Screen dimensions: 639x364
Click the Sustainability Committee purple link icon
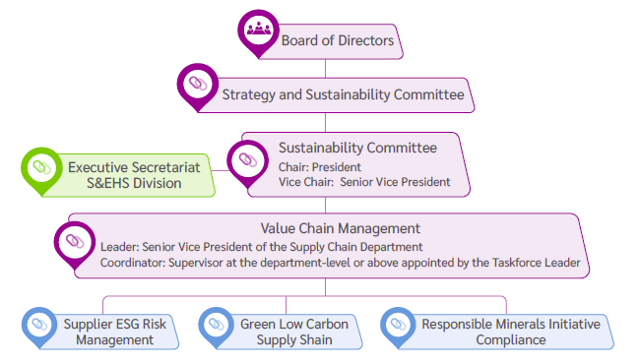click(248, 160)
